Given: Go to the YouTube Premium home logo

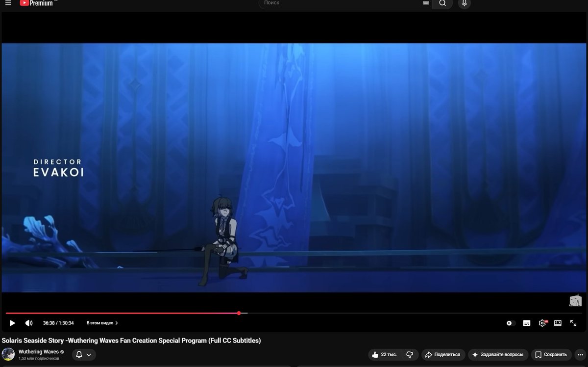Looking at the screenshot, I should (37, 3).
